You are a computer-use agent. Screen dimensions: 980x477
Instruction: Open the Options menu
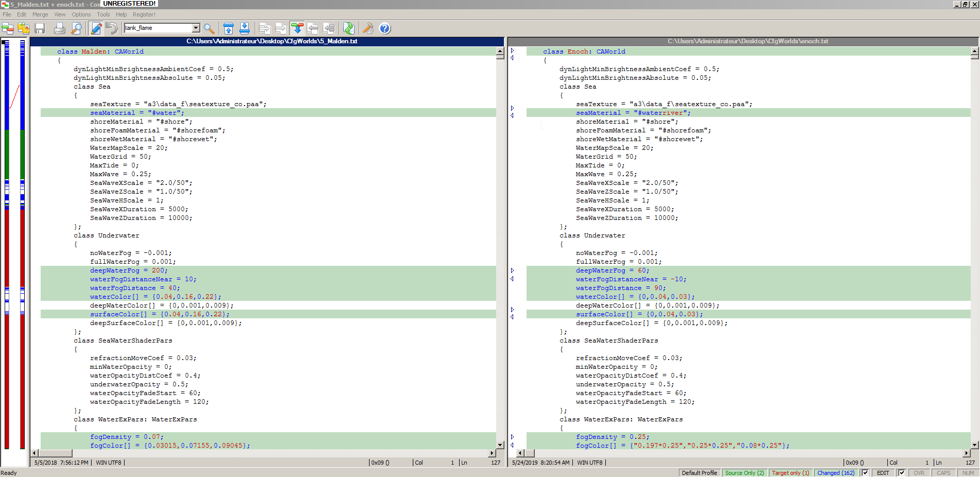(81, 14)
